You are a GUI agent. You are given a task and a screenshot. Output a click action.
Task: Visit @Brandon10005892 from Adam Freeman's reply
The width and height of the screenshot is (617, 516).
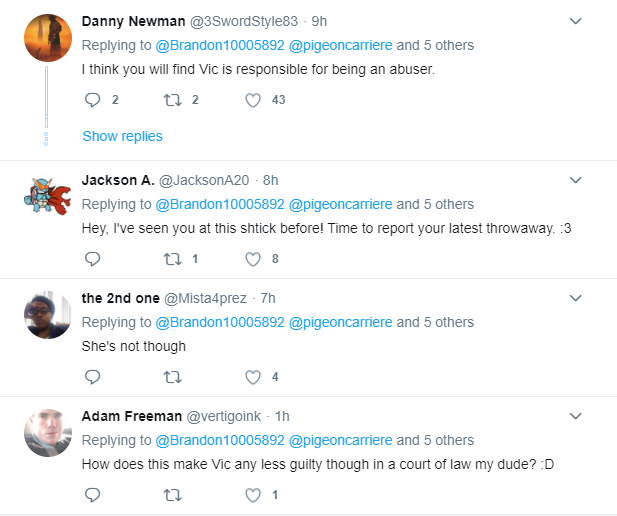click(220, 440)
